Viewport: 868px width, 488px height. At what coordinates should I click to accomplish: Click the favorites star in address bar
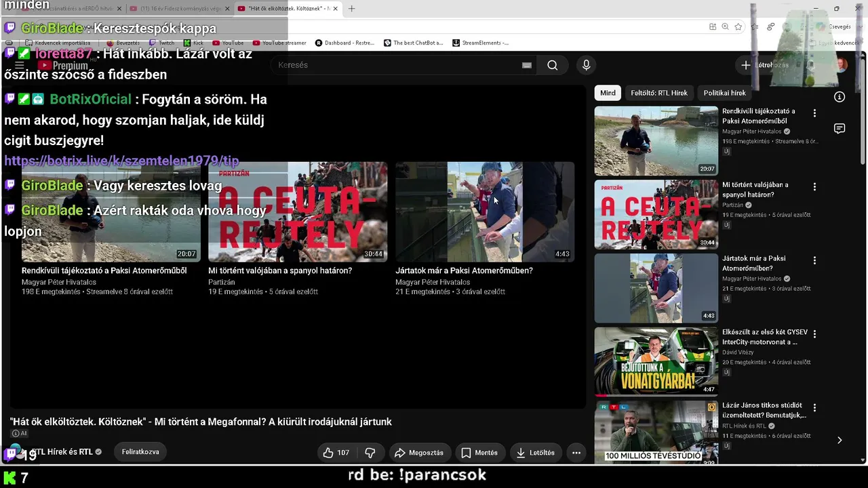point(738,26)
